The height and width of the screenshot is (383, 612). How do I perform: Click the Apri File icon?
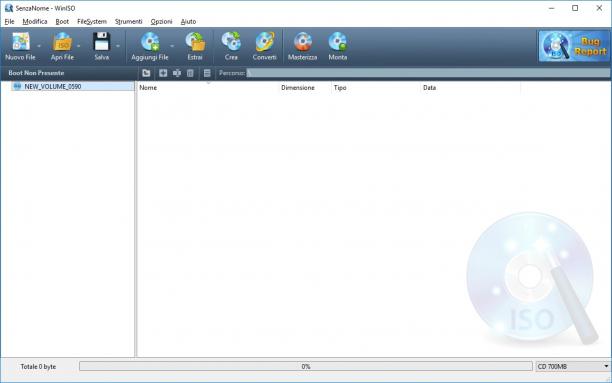tap(62, 42)
